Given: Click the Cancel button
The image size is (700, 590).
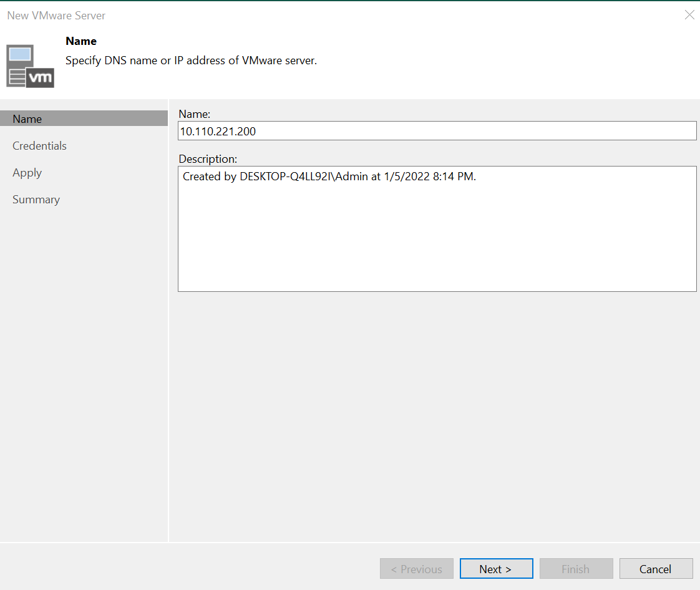Looking at the screenshot, I should [x=656, y=569].
